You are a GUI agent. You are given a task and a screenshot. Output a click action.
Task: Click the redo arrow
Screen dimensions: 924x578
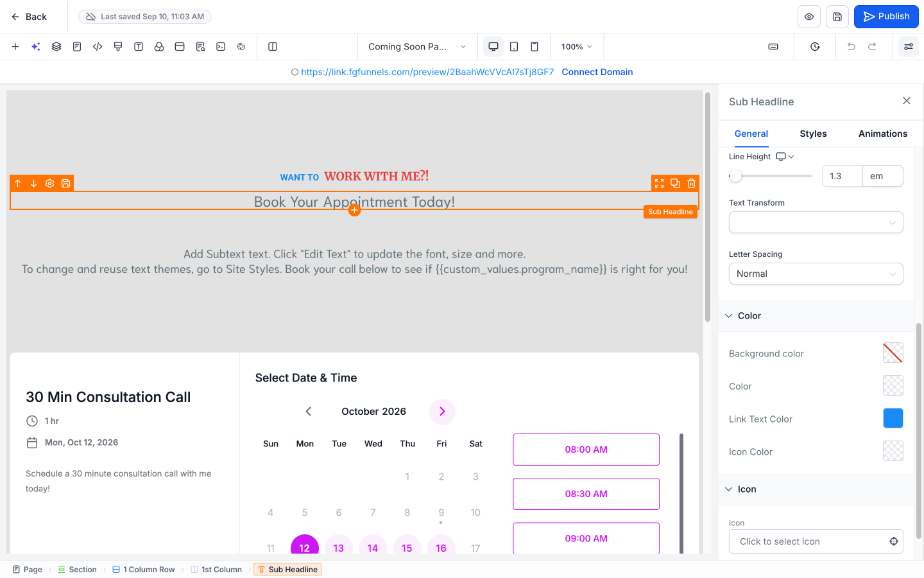[x=872, y=47]
